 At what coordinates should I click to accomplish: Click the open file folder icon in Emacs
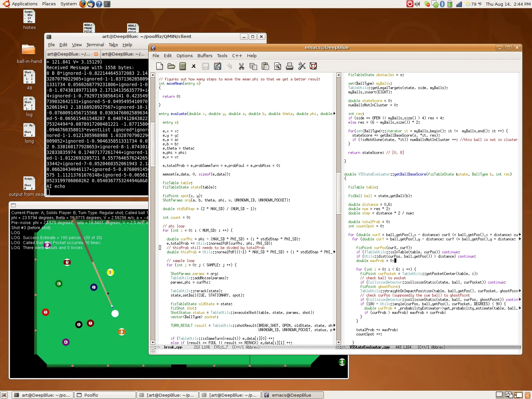pyautogui.click(x=171, y=66)
